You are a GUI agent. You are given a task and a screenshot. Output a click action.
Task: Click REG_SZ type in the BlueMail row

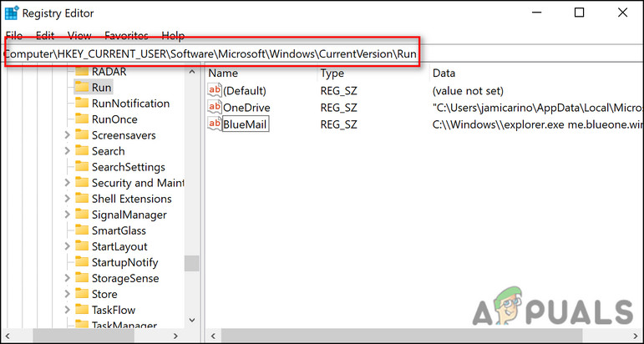click(x=339, y=124)
